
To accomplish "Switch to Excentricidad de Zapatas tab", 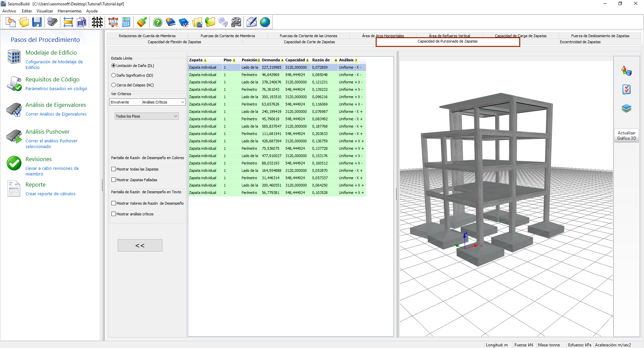I will 580,42.
